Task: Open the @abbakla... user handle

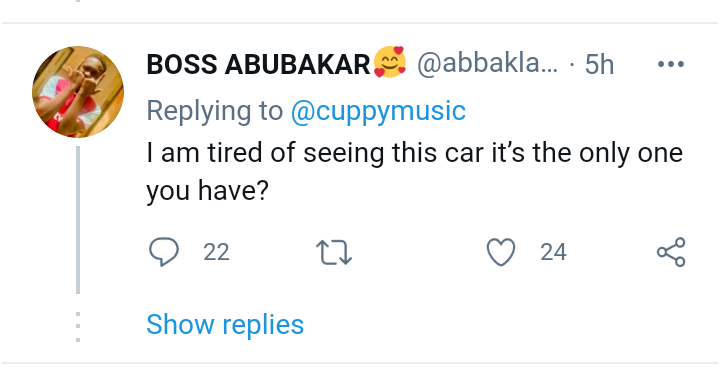Action: click(487, 64)
